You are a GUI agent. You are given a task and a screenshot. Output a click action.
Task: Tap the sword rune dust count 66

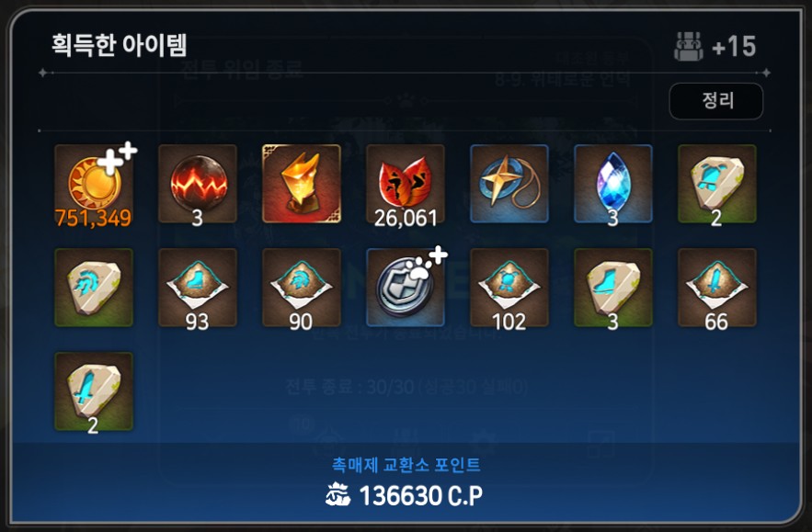point(717,288)
